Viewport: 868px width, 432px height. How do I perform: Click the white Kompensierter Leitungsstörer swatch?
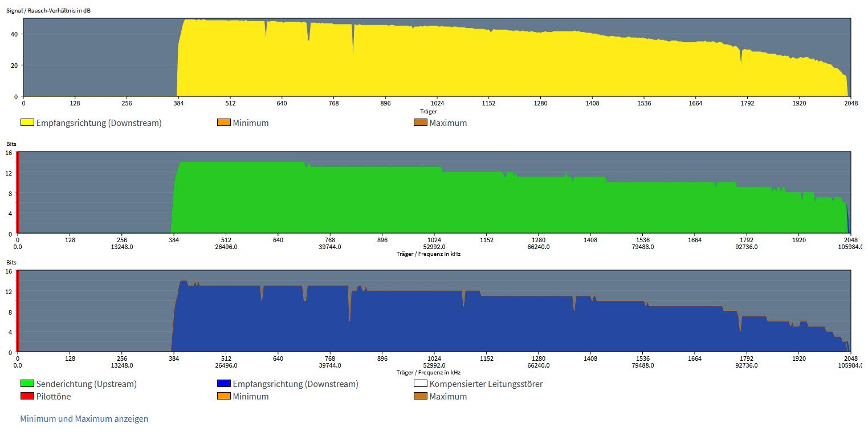click(x=421, y=384)
